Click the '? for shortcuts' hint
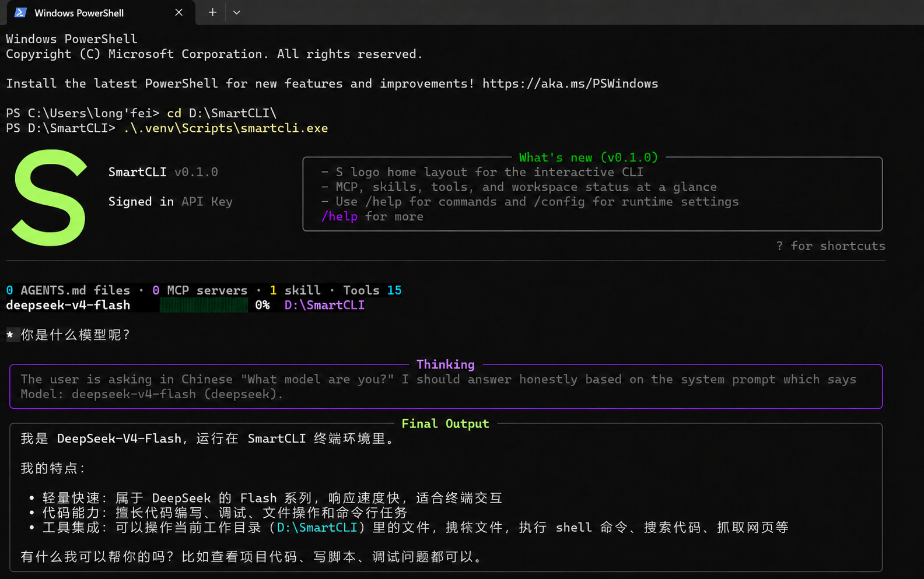The image size is (924, 579). click(831, 246)
